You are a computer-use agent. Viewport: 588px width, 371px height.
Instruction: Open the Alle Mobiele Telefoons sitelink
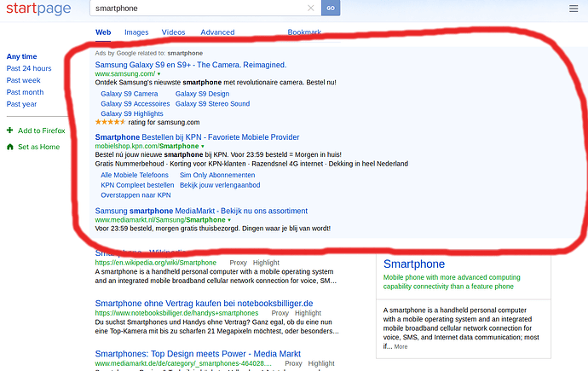click(135, 175)
